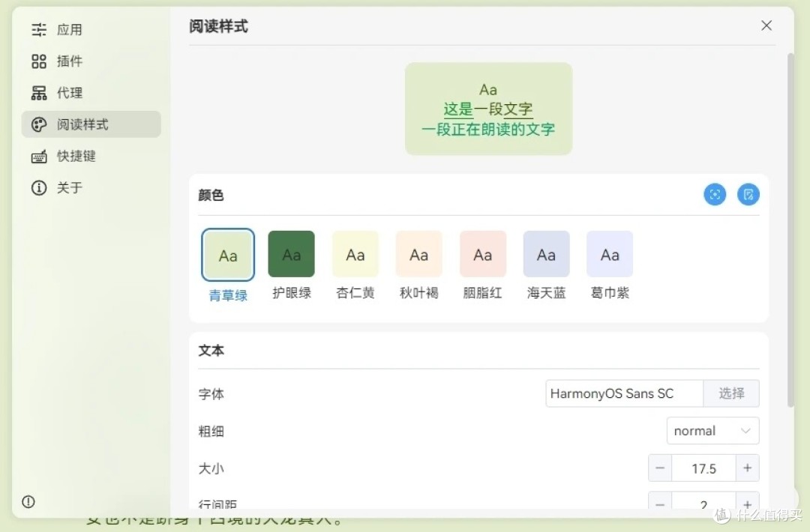
Task: Apply the 海天蓝 color theme
Action: point(546,255)
